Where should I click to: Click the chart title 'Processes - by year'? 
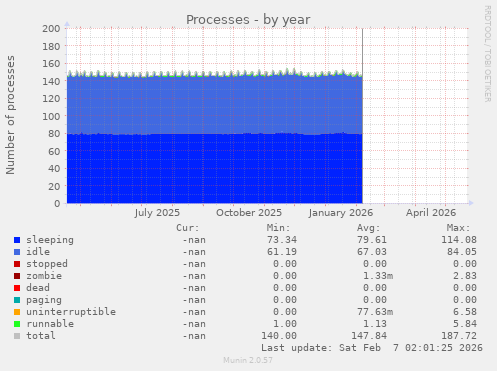click(x=248, y=20)
